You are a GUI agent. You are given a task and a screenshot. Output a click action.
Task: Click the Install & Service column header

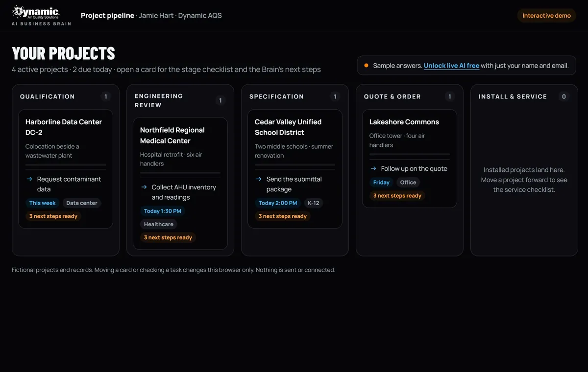[x=513, y=97]
